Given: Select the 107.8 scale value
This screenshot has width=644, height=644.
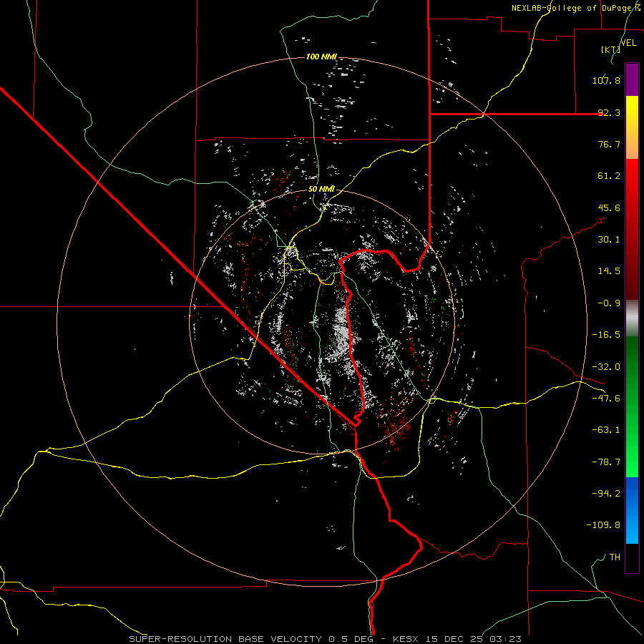Looking at the screenshot, I should point(606,80).
